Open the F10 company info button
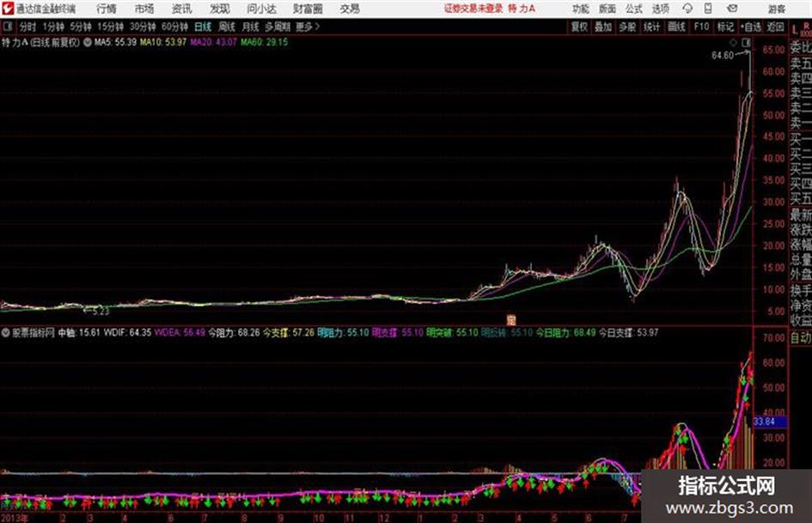The image size is (812, 523). pyautogui.click(x=701, y=27)
